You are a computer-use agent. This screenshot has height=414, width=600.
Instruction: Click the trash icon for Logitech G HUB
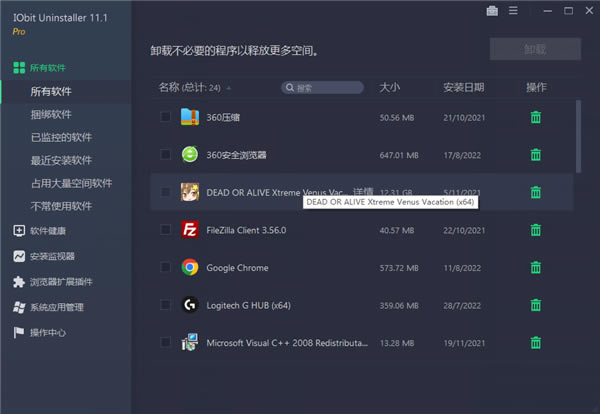(536, 305)
